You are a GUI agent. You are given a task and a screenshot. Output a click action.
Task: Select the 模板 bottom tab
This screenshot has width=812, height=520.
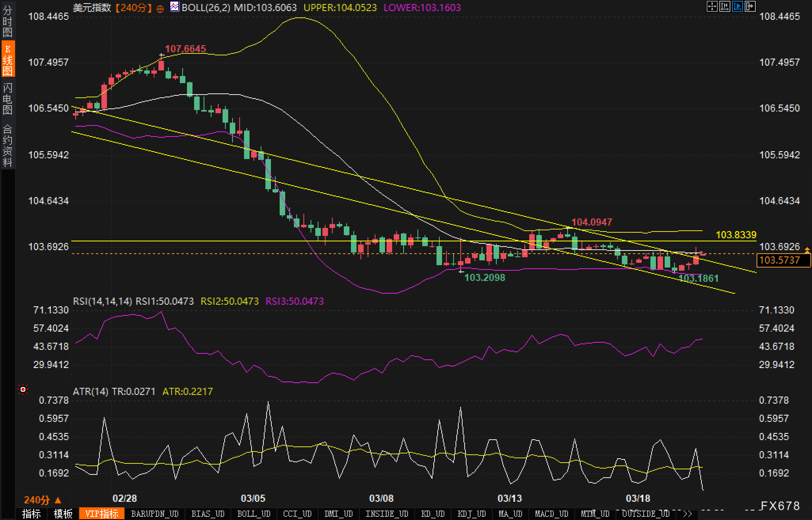point(63,514)
